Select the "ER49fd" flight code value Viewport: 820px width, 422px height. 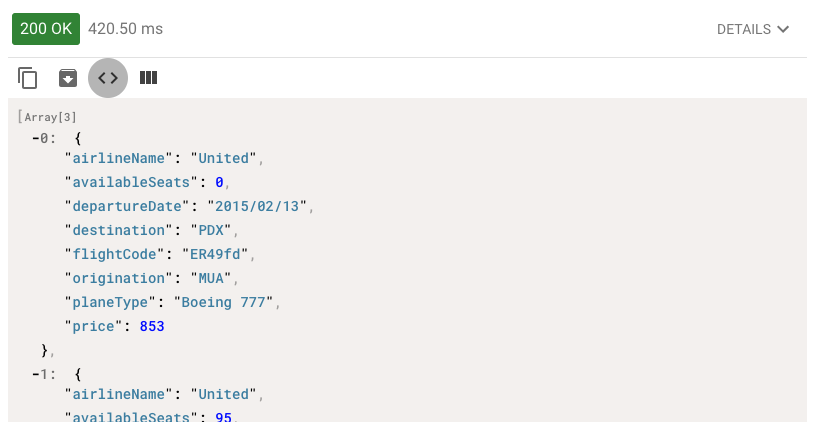pos(215,255)
